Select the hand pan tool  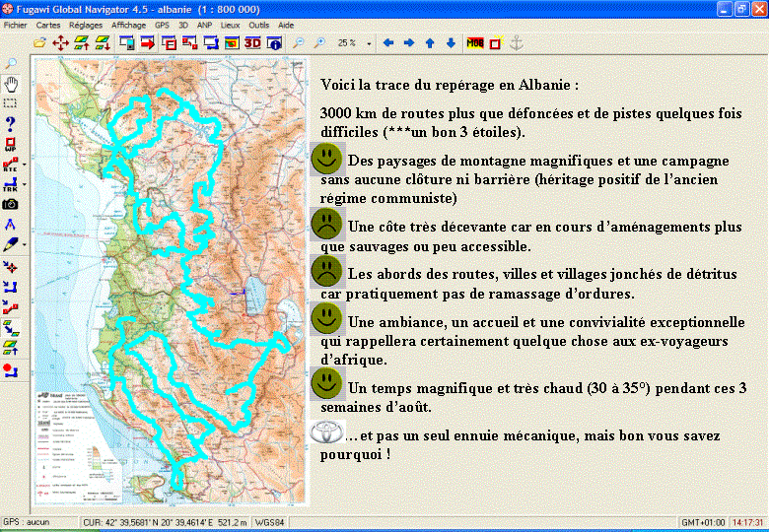10,85
